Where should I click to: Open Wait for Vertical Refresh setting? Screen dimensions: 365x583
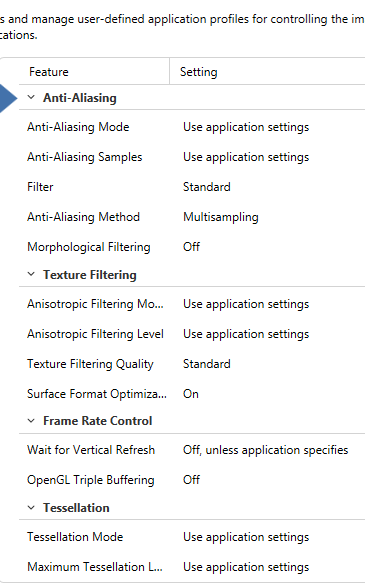265,450
